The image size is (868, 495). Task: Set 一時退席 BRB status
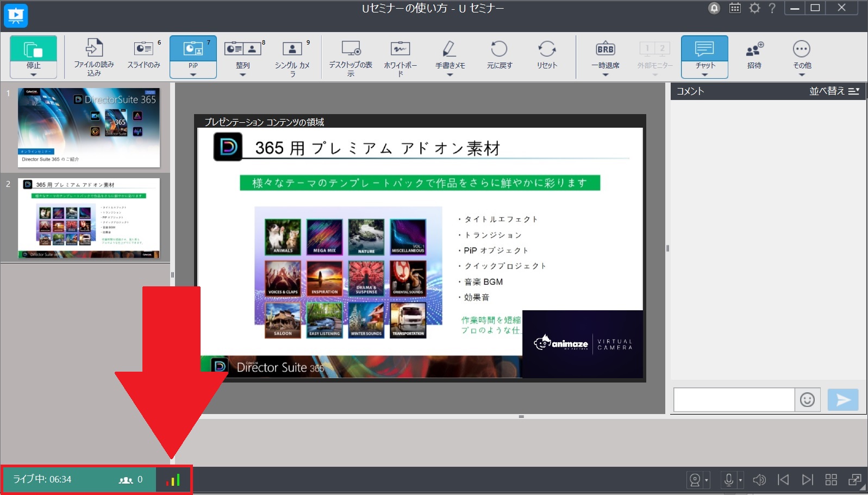point(605,53)
